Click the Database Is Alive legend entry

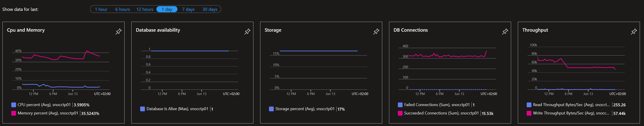click(177, 109)
